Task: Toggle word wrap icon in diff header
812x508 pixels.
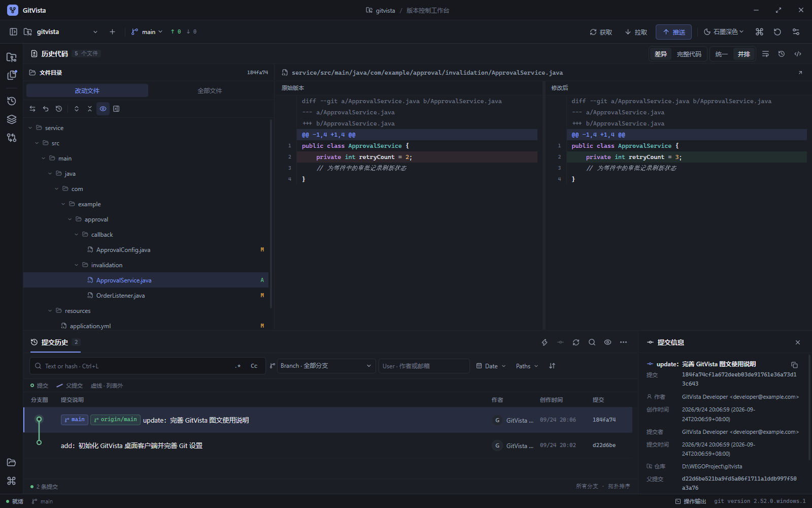Action: [x=765, y=54]
